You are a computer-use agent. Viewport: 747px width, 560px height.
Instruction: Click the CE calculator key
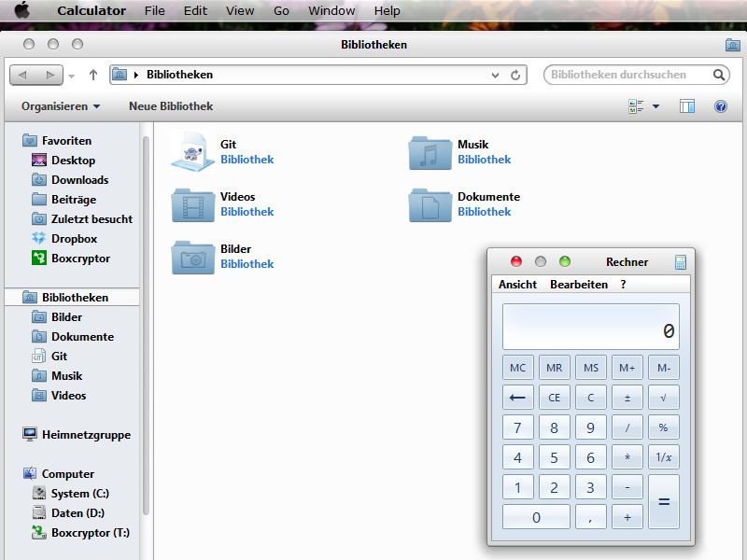coord(554,398)
